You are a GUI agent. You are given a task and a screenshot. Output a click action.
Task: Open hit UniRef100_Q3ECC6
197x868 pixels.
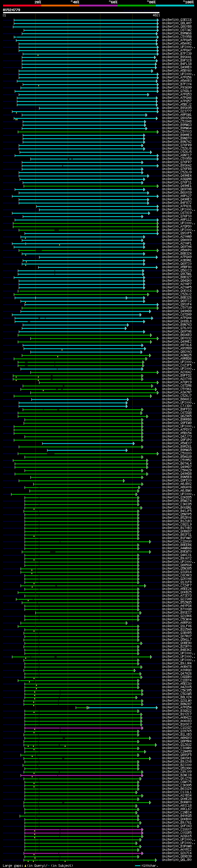(x=177, y=20)
